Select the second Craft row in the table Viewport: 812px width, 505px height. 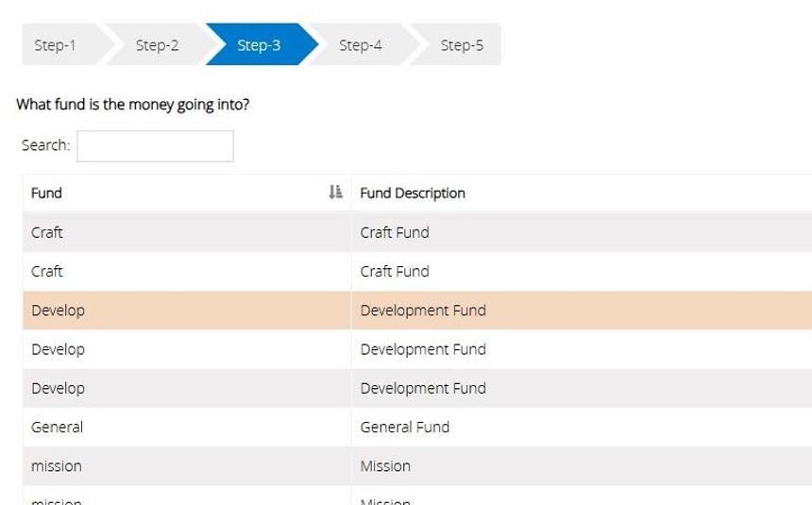click(47, 271)
